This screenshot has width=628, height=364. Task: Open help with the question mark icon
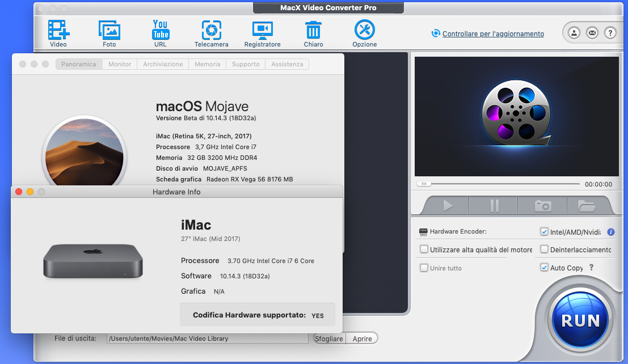[x=610, y=33]
